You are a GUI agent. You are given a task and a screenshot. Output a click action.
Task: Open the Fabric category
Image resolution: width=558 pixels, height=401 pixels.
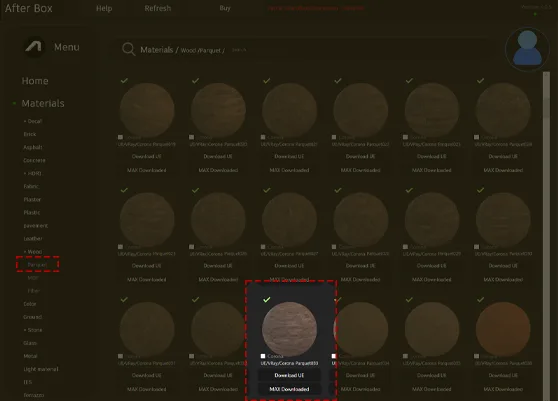coord(31,186)
